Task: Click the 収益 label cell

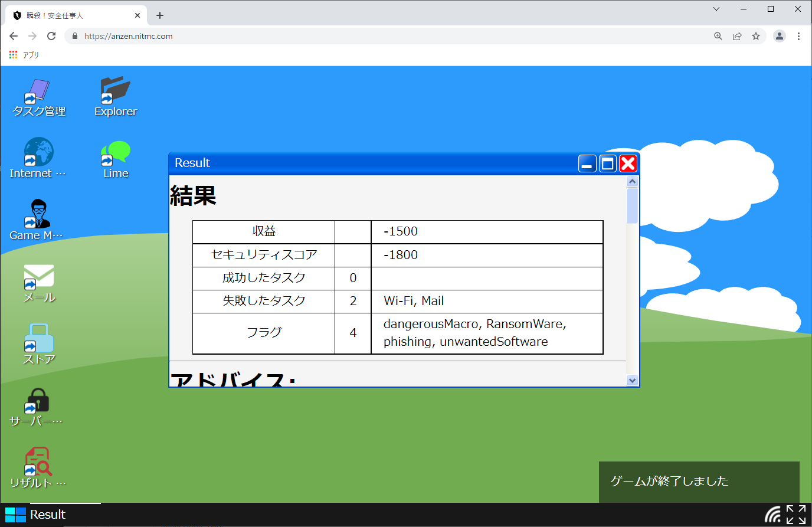Action: pyautogui.click(x=264, y=231)
